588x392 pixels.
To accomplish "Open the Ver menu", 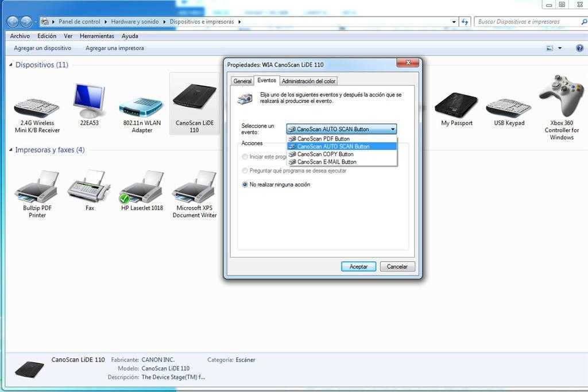I will 68,36.
